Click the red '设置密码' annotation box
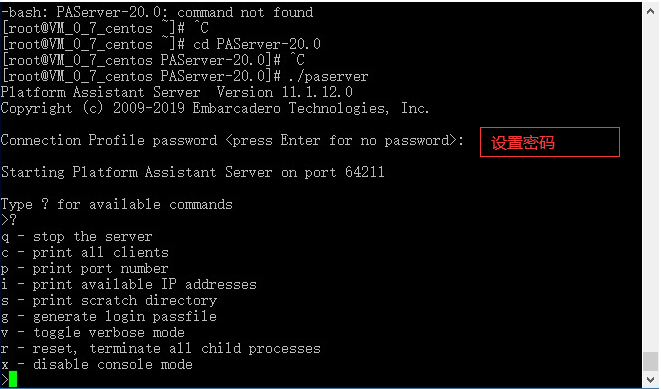 pyautogui.click(x=550, y=142)
